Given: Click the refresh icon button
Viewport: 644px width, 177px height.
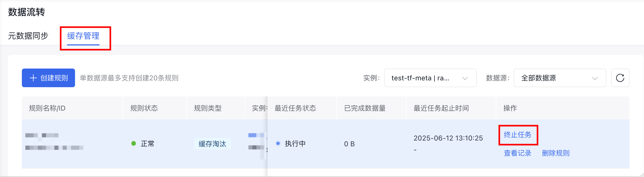Looking at the screenshot, I should tap(620, 78).
